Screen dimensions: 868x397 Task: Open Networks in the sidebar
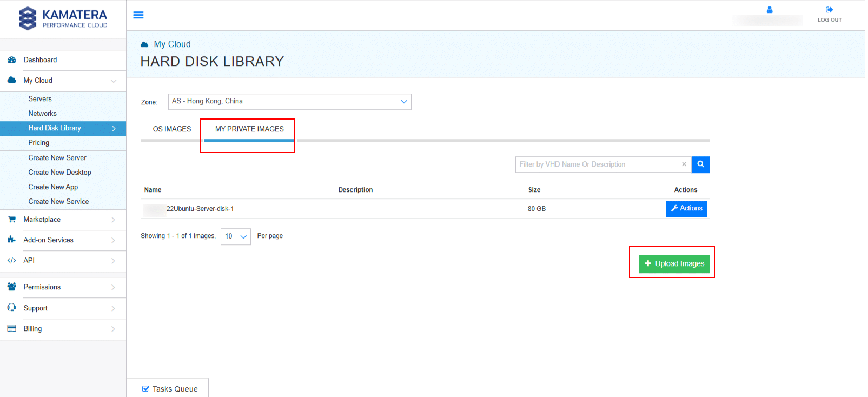(43, 114)
